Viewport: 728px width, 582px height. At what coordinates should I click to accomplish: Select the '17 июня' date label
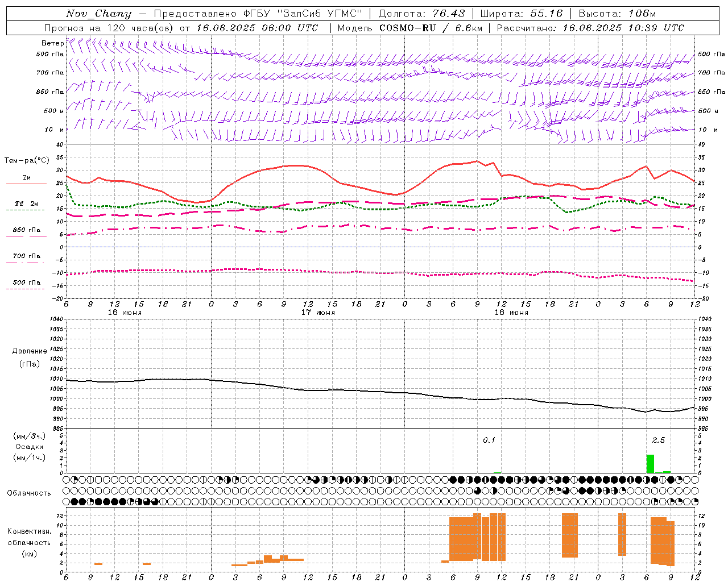point(318,313)
